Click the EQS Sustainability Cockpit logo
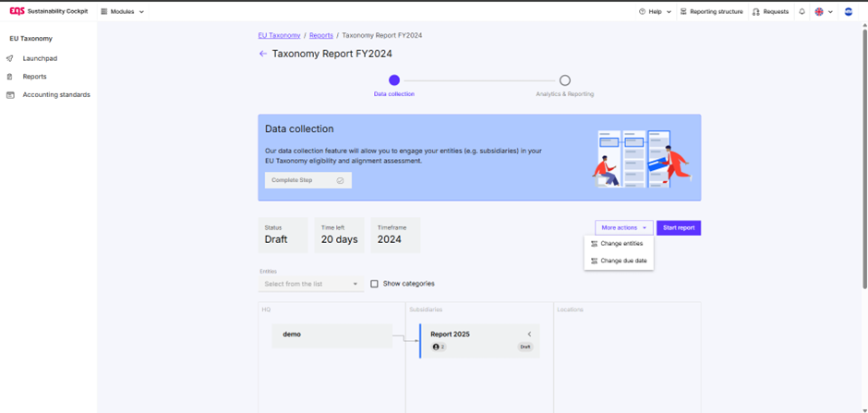The width and height of the screenshot is (868, 413). coord(49,11)
